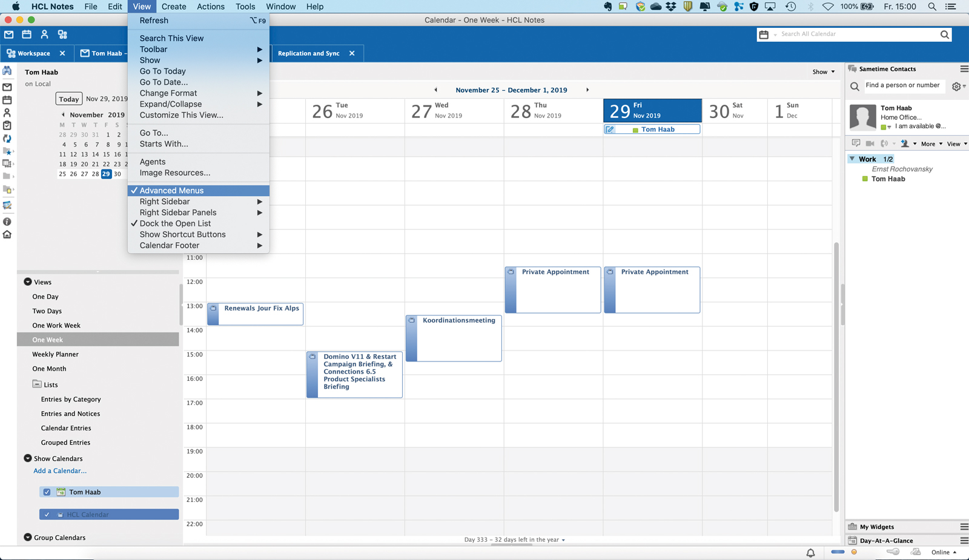This screenshot has width=969, height=560.
Task: Open the Actions menu in menu bar
Action: (x=211, y=7)
